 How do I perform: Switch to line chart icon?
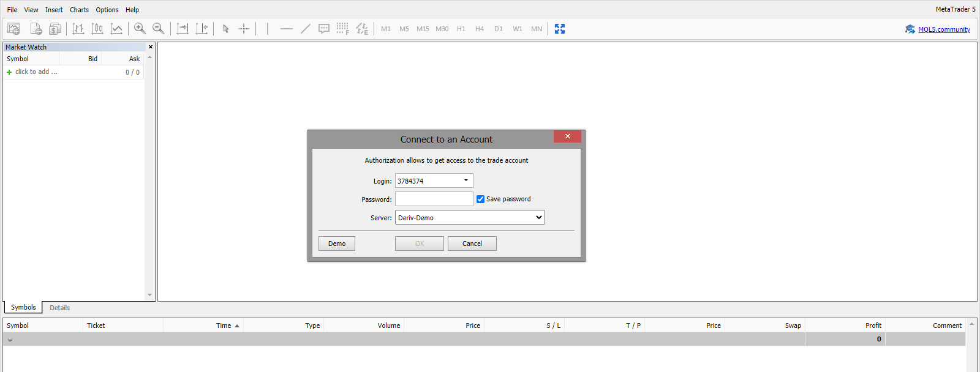(x=116, y=29)
